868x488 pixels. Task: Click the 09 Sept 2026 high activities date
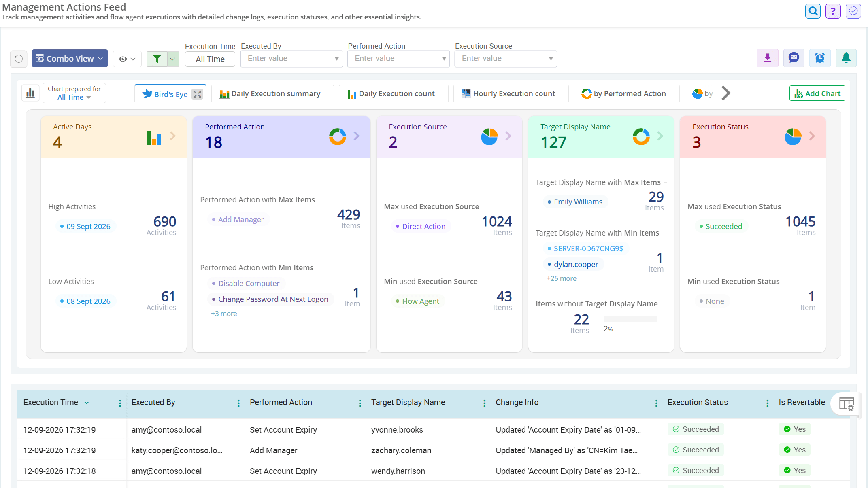click(x=88, y=226)
